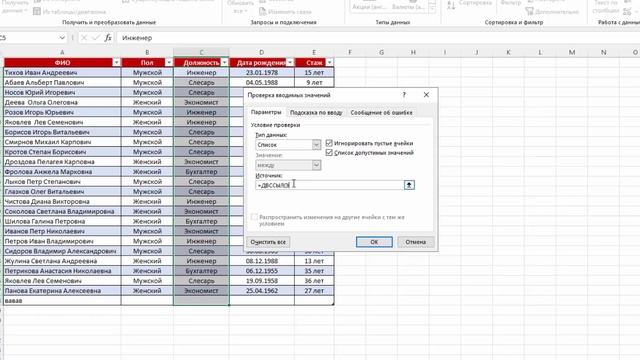Viewport: 640px width, 360px height.
Task: Close the Проверка вводимых значений dialog
Action: pos(426,95)
